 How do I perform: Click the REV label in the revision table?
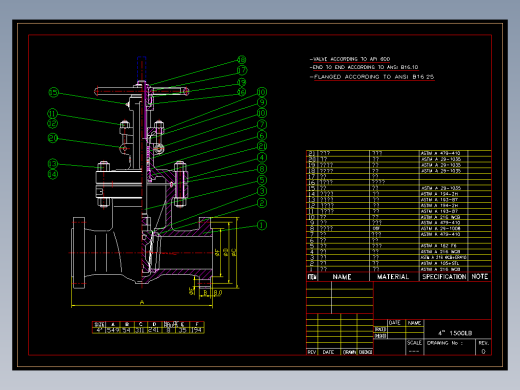312,352
